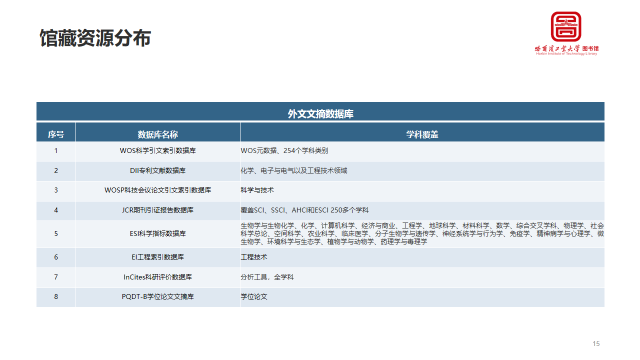Click the ESI科学指标数据库 entry
The image size is (640, 360).
tap(158, 233)
